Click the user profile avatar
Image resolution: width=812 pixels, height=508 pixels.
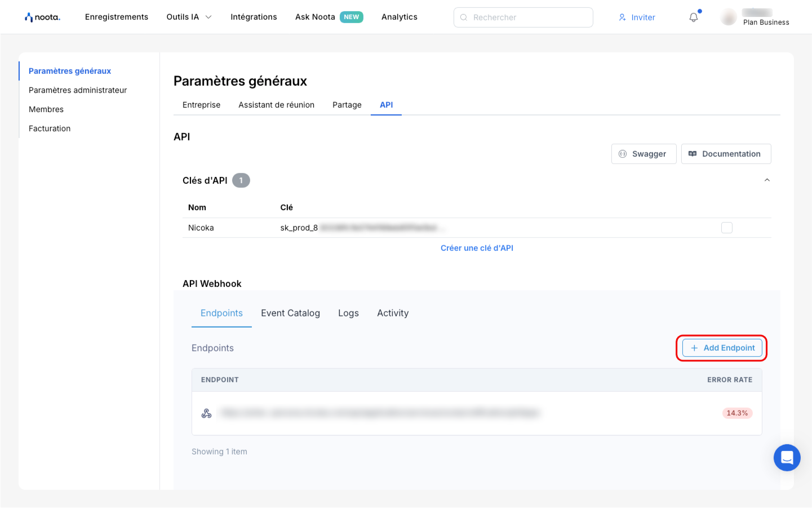coord(729,17)
